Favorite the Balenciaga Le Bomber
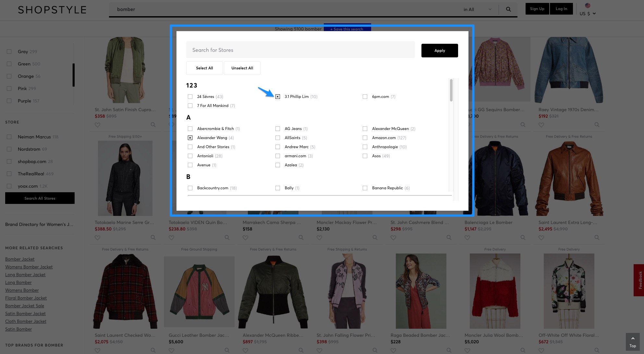Screen dimensions: 644x354 coord(467,238)
